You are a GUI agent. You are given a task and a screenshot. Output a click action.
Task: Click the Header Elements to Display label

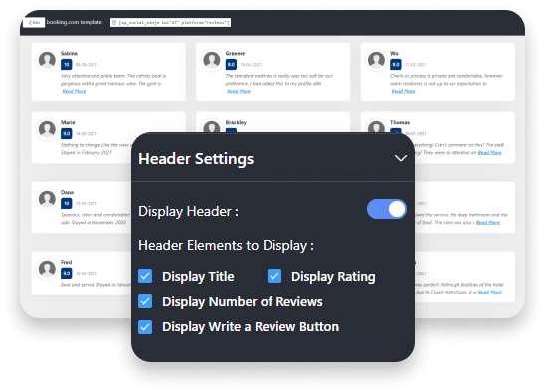[x=227, y=245]
